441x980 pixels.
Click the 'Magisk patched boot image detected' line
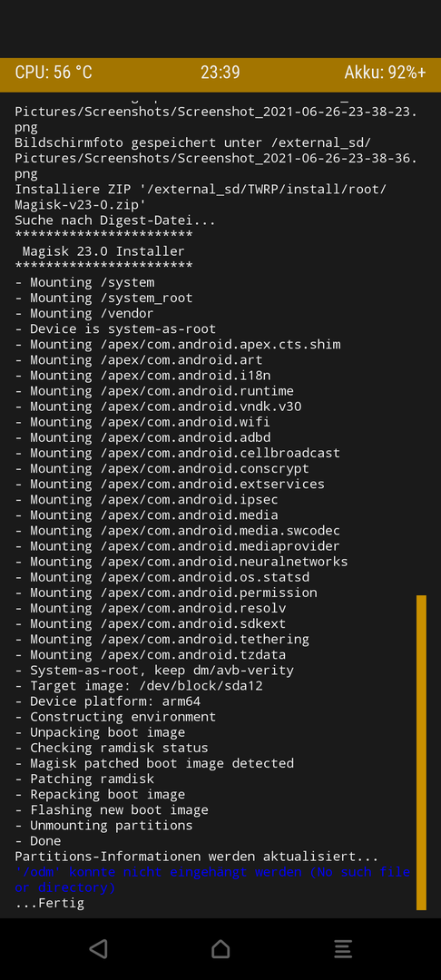[154, 763]
